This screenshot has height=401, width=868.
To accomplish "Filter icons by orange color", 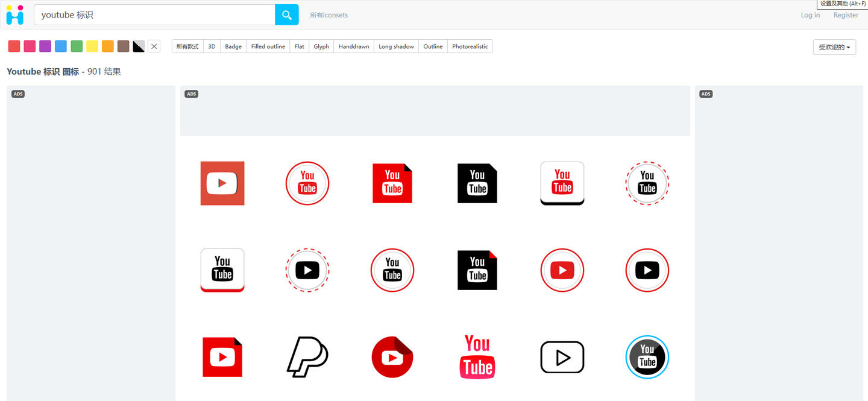I will (108, 46).
